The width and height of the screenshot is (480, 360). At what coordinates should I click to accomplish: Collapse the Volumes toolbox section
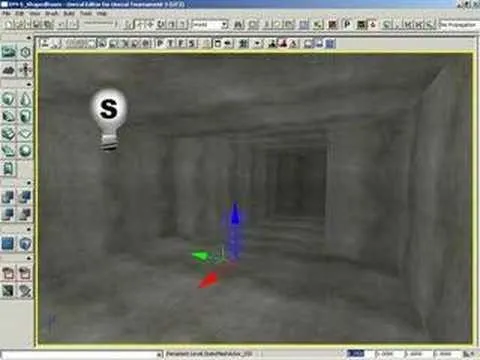pyautogui.click(x=29, y=229)
